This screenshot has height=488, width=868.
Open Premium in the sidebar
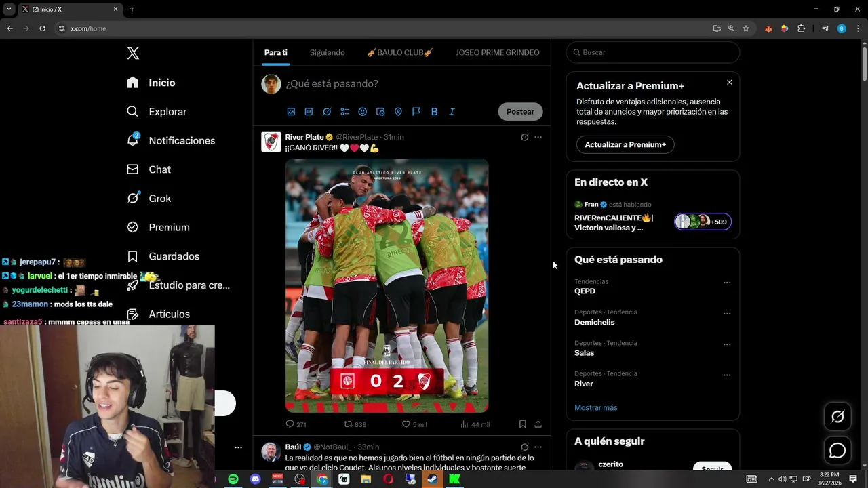(x=158, y=228)
